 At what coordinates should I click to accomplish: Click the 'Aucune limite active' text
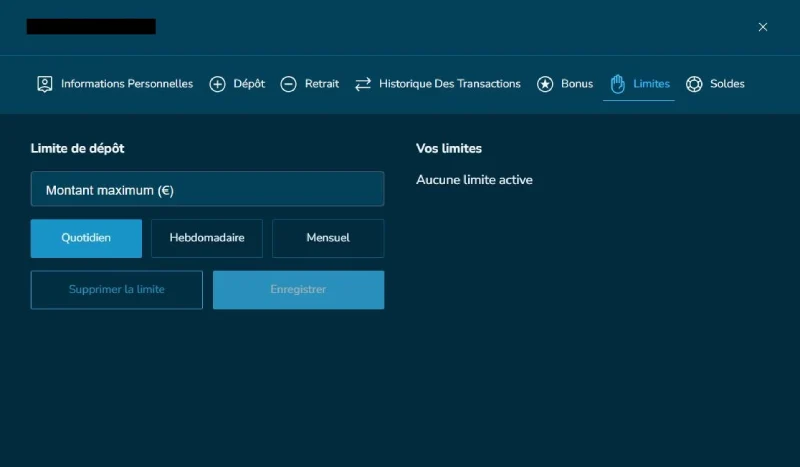(x=474, y=180)
